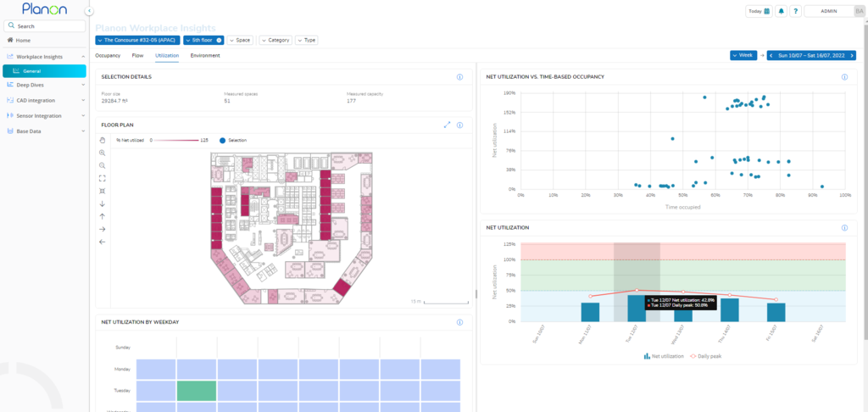Click the green Tuesday heatmap cell
The height and width of the screenshot is (412, 868).
click(x=197, y=391)
